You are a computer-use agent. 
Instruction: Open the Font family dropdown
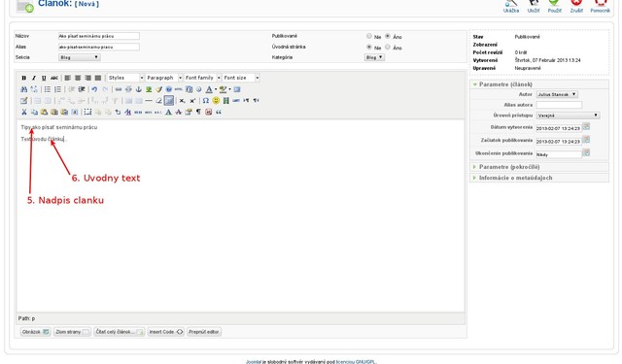pos(202,78)
